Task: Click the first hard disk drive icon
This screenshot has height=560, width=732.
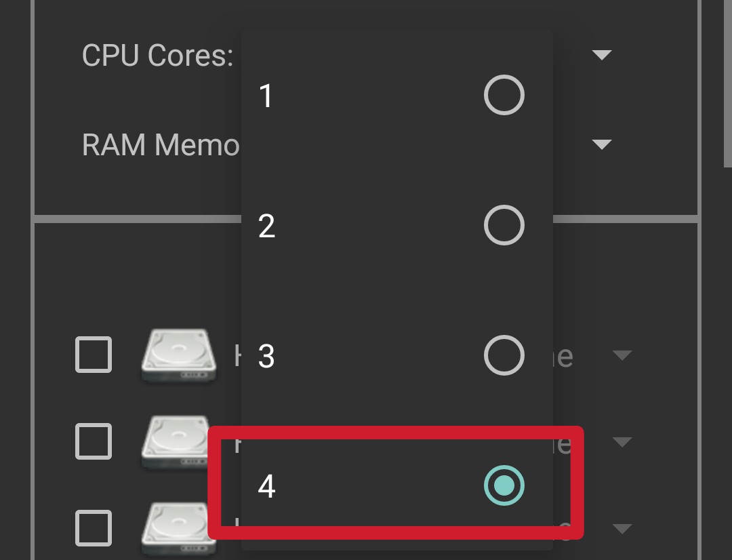Action: (x=179, y=357)
